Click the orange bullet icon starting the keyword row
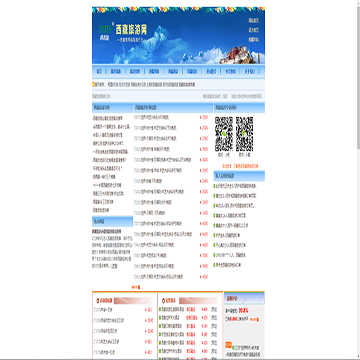This screenshot has height=360, width=360. 94,84
